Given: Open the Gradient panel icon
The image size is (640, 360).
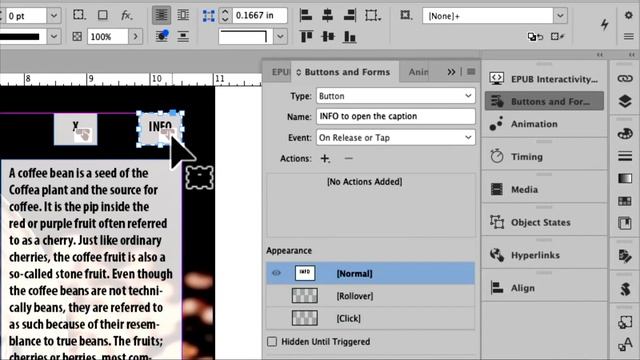Looking at the screenshot, I should click(x=625, y=178).
